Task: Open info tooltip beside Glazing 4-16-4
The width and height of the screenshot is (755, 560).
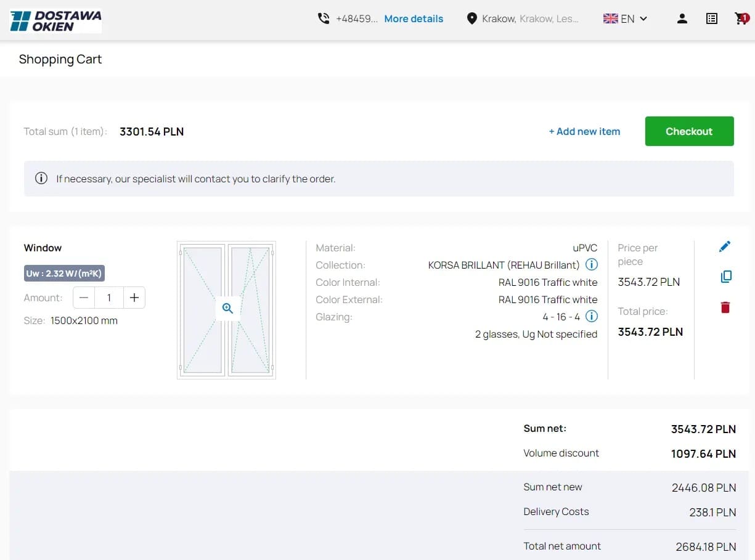Action: coord(591,316)
